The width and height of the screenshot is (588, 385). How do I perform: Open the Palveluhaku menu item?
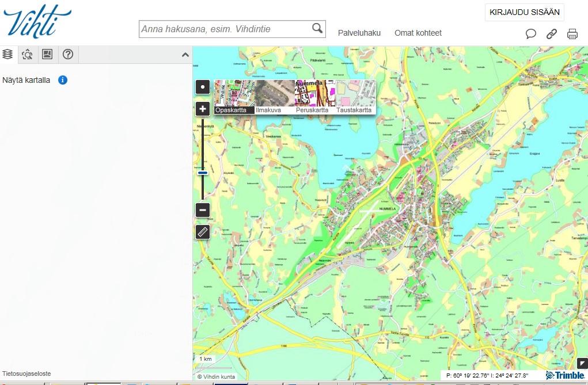coord(359,33)
